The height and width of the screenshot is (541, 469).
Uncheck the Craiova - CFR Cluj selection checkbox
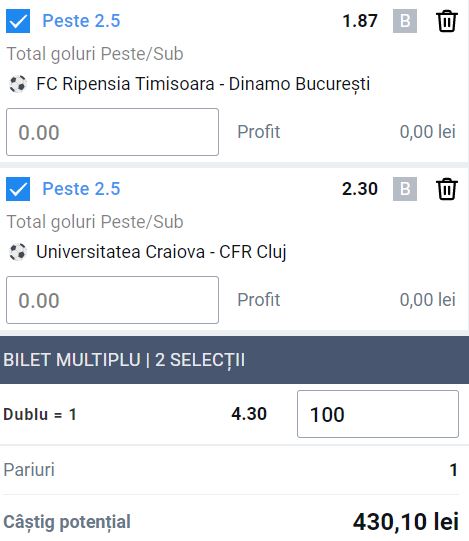pyautogui.click(x=18, y=189)
